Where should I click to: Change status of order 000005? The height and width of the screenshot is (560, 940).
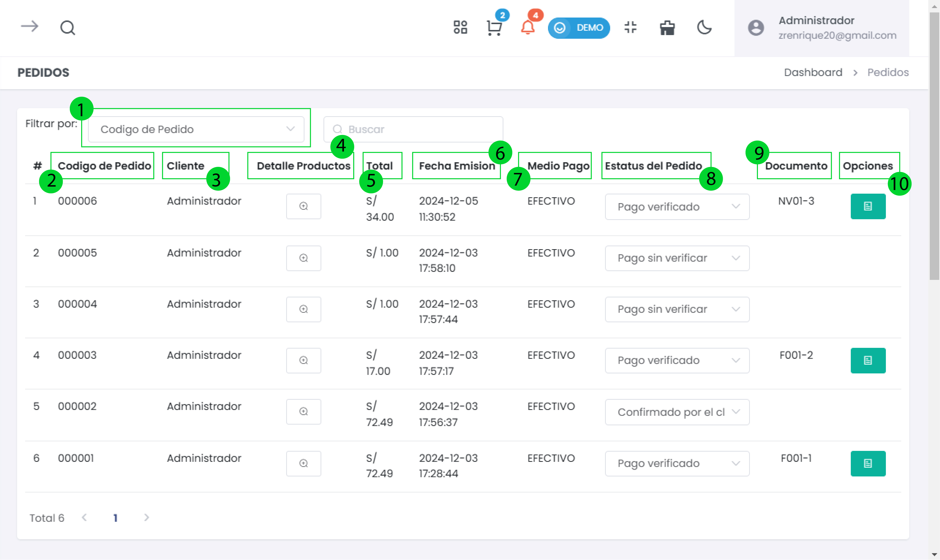pos(677,258)
